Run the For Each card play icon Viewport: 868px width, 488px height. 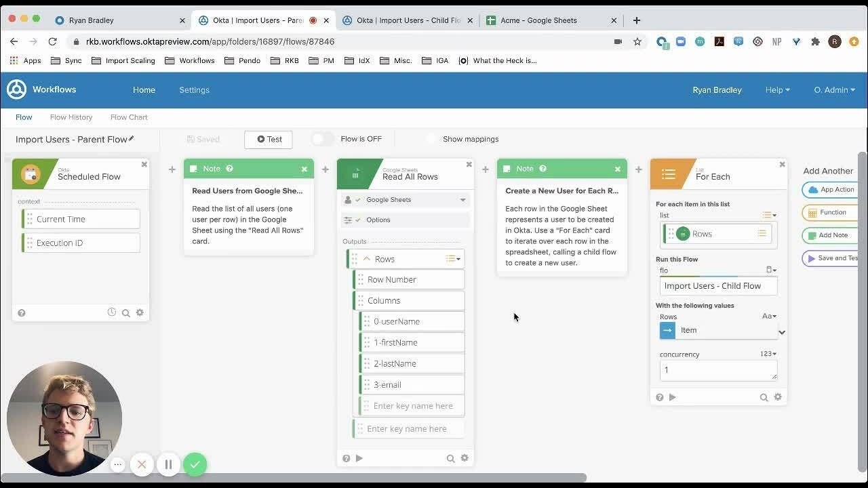(x=673, y=397)
